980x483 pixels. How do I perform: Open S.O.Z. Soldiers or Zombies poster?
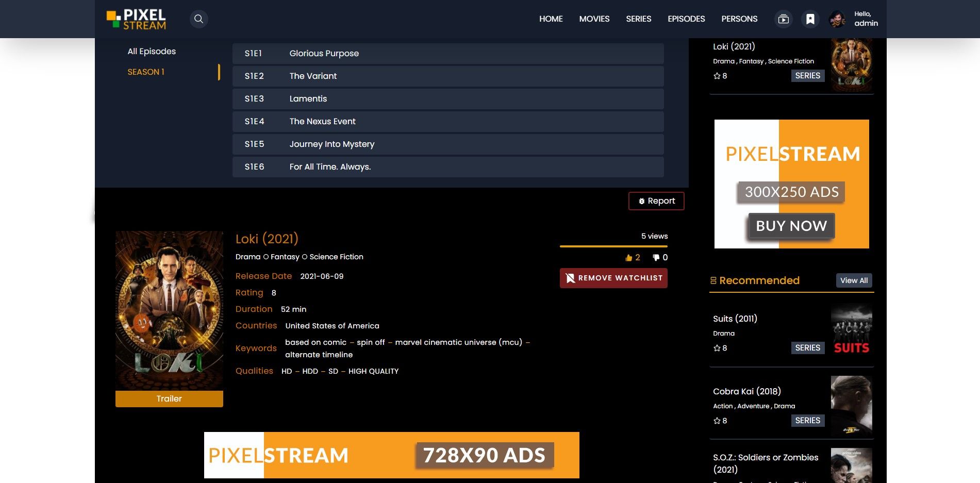point(852,465)
